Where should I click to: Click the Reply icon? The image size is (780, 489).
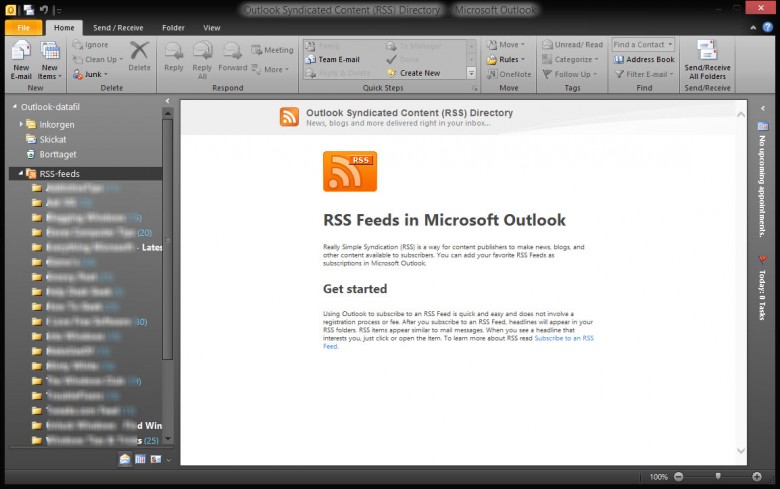pos(174,51)
